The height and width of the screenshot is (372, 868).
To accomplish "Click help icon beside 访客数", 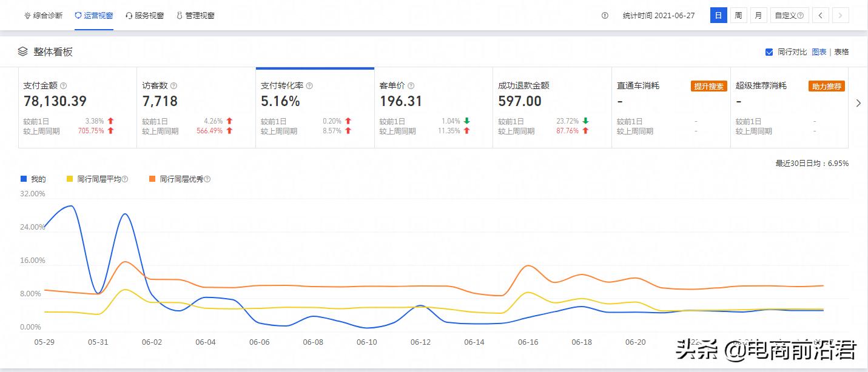I will (x=174, y=86).
